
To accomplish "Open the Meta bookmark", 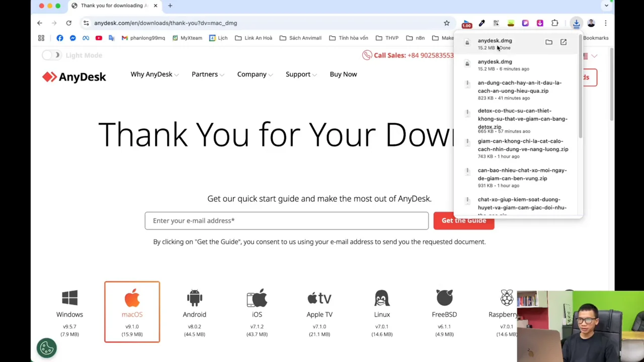I will click(86, 38).
